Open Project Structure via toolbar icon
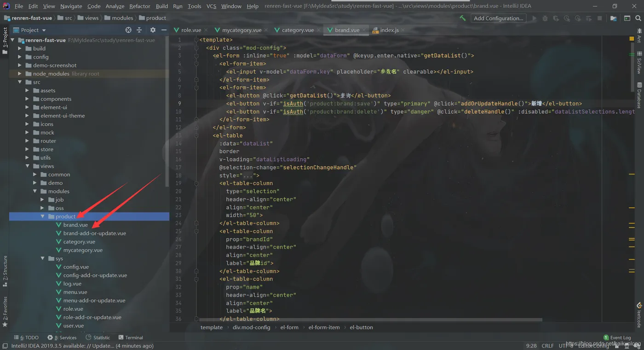Viewport: 644px width, 350px height. 613,18
